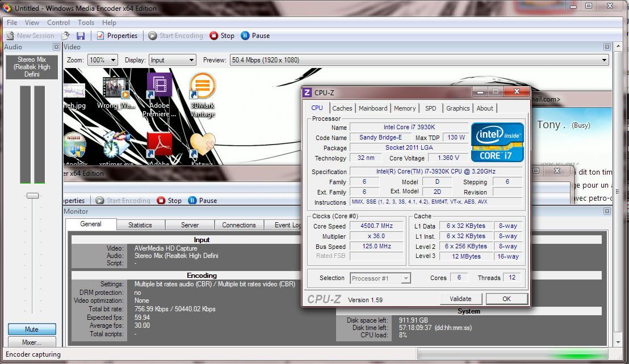Click the Stereo Mix (Realtek High Defini) audio source label

coord(32,67)
